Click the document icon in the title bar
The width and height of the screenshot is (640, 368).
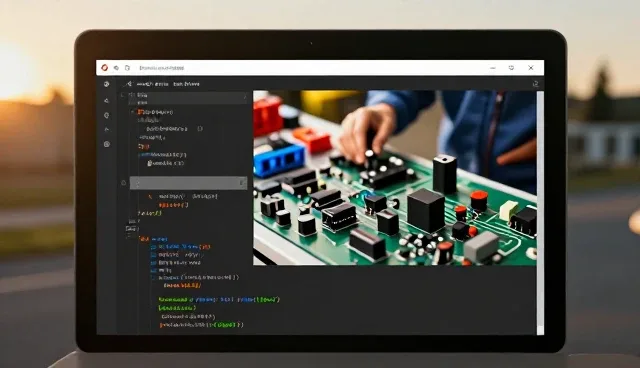pyautogui.click(x=127, y=68)
